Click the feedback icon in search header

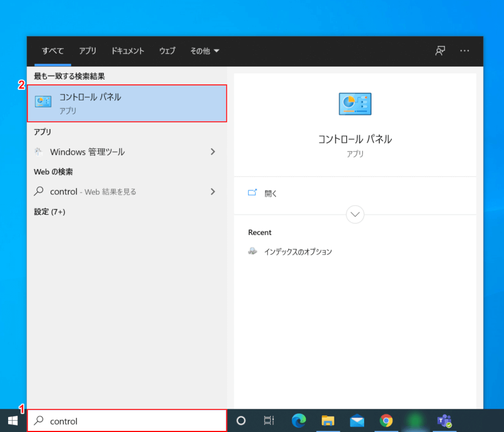[440, 51]
